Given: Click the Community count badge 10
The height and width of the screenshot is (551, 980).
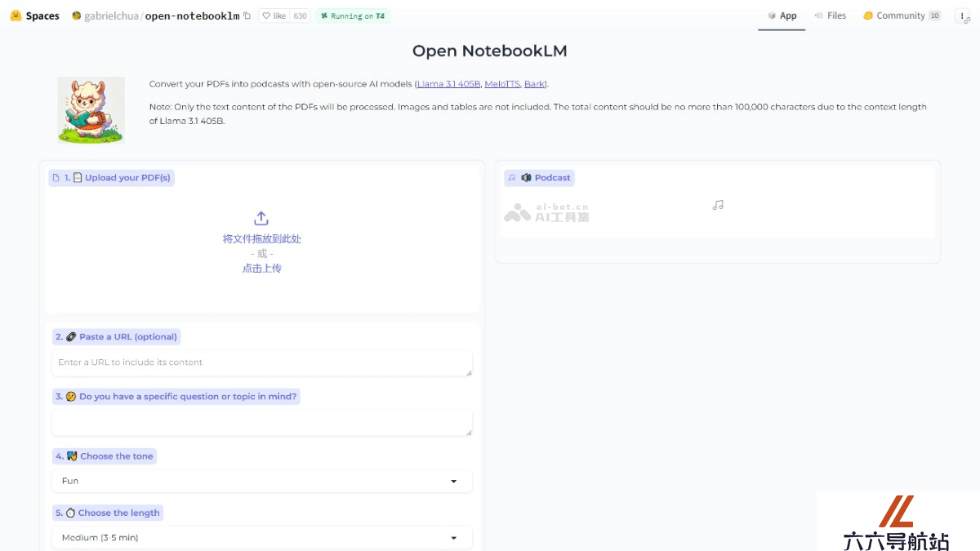Looking at the screenshot, I should (934, 16).
